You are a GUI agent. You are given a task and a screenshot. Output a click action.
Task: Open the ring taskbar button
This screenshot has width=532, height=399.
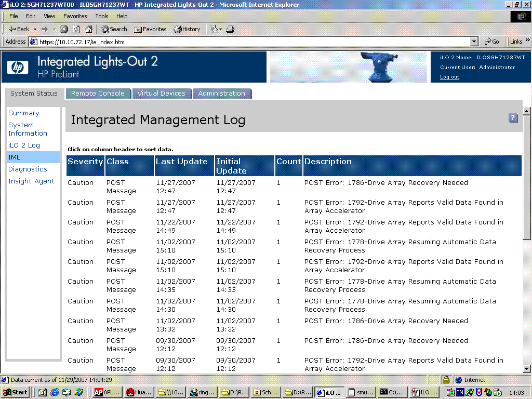(202, 392)
